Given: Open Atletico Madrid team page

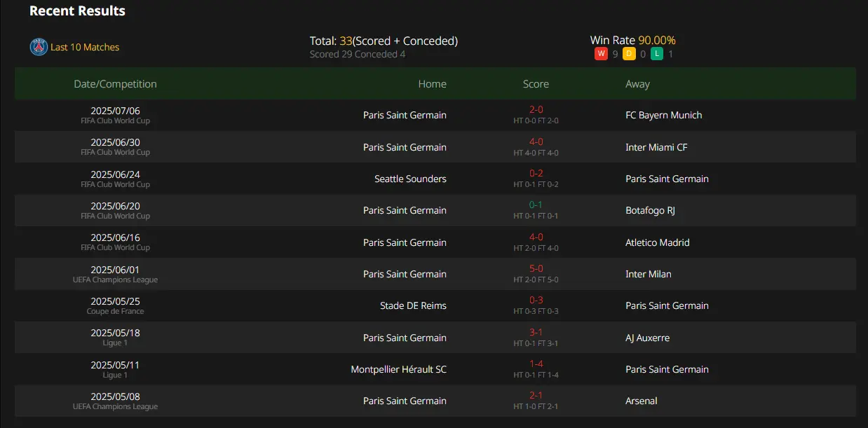Looking at the screenshot, I should point(658,242).
